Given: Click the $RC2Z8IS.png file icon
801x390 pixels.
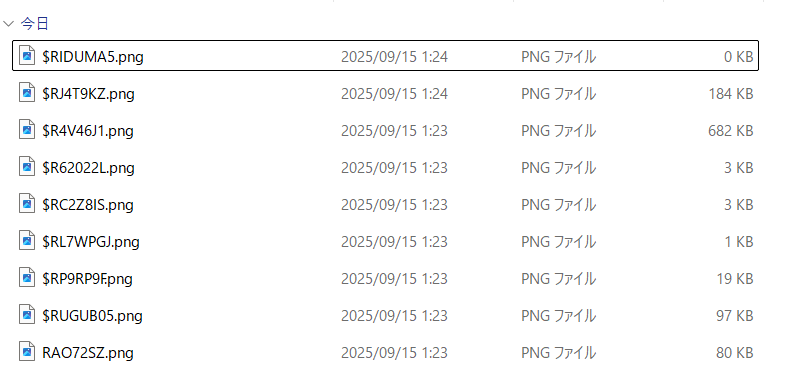Looking at the screenshot, I should [27, 203].
